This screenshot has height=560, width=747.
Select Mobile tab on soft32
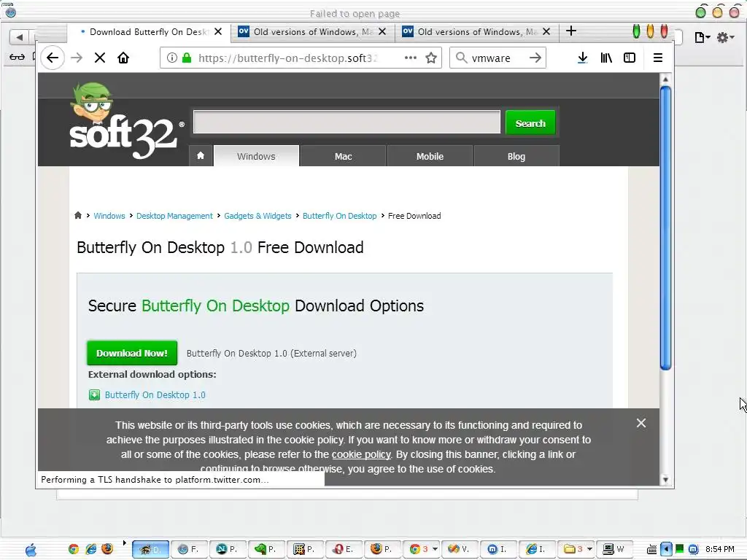(x=430, y=156)
